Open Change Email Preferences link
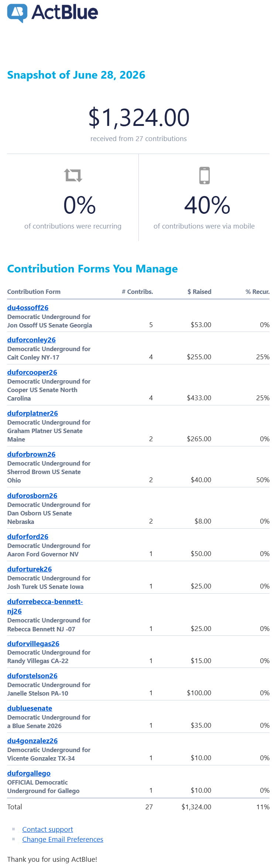The image size is (278, 868). pyautogui.click(x=63, y=839)
